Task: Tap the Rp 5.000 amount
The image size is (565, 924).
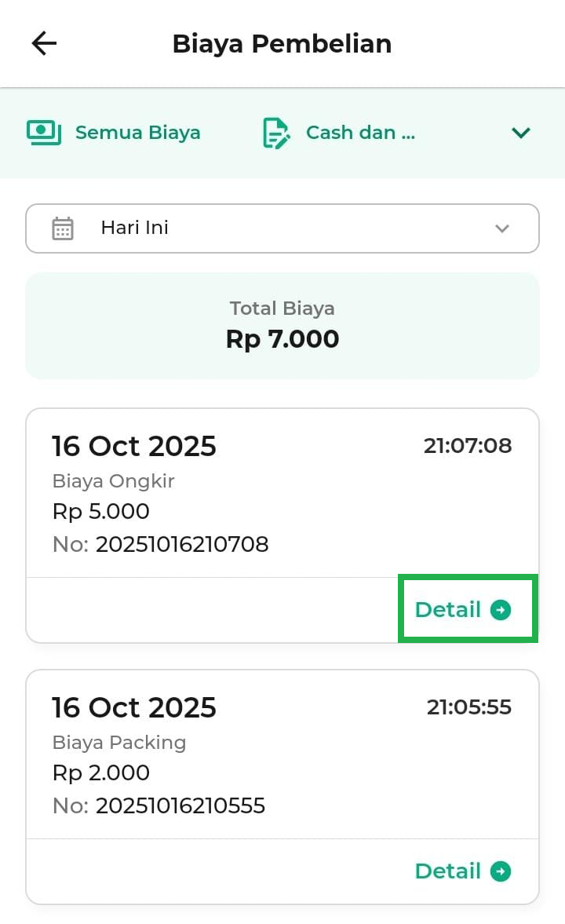Action: 100,512
